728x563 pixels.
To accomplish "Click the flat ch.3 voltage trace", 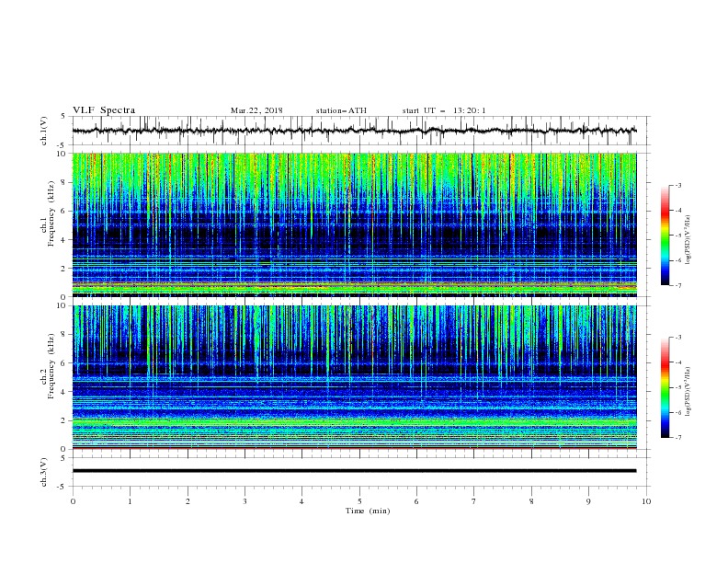I will [x=354, y=471].
